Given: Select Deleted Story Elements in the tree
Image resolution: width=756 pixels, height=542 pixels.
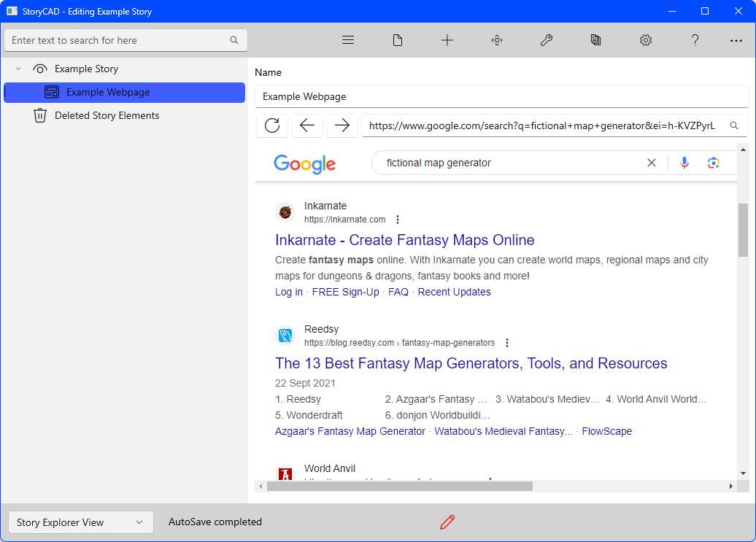Looking at the screenshot, I should (107, 116).
